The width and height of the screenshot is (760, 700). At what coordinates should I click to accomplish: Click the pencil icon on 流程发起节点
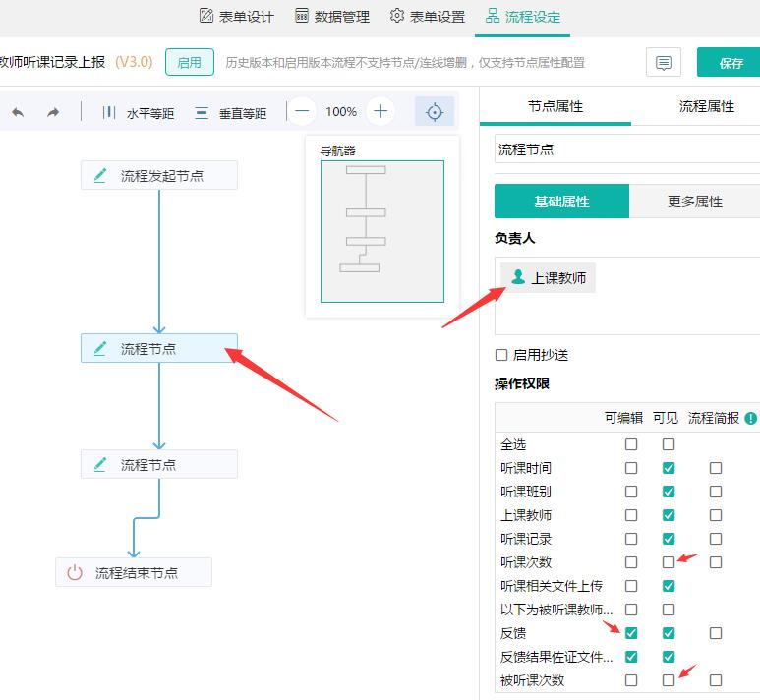point(100,175)
